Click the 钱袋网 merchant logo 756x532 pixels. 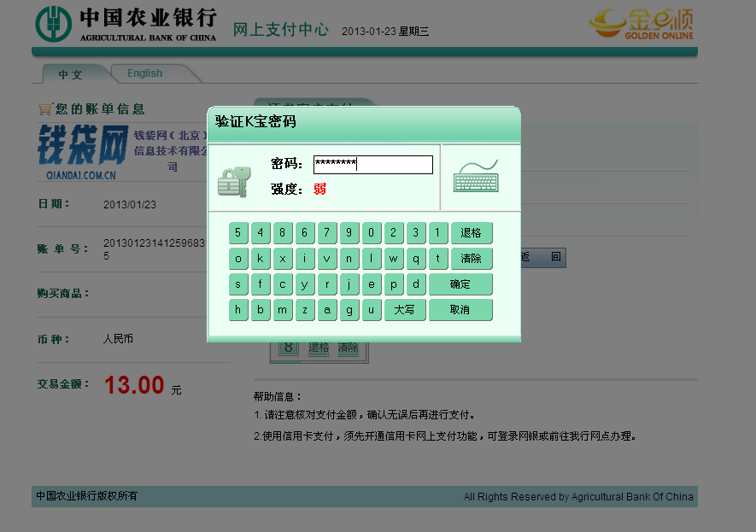[83, 152]
